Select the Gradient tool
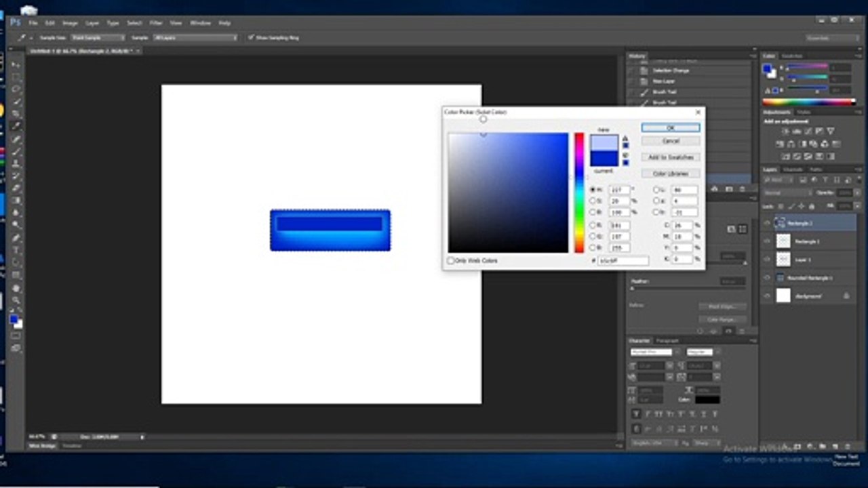This screenshot has height=488, width=868. [x=16, y=200]
